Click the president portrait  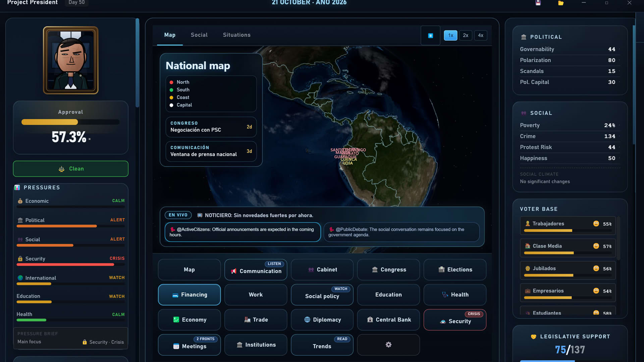70,60
